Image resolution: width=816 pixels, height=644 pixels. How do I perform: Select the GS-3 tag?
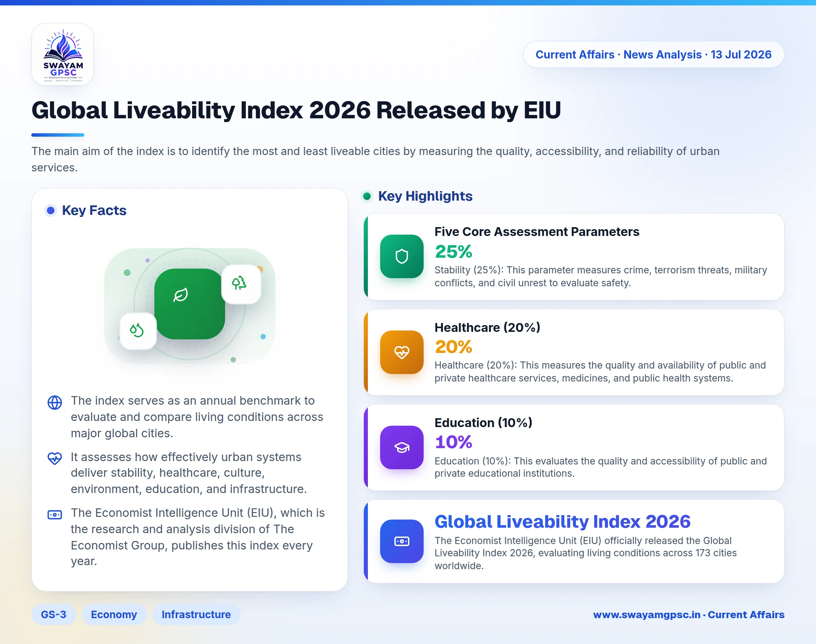pos(53,615)
